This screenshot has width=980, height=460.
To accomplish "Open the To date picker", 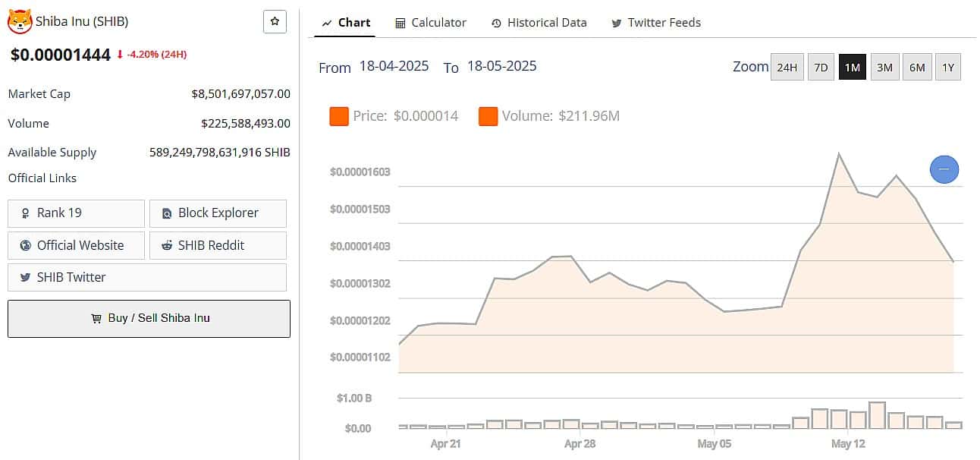I will (x=501, y=66).
